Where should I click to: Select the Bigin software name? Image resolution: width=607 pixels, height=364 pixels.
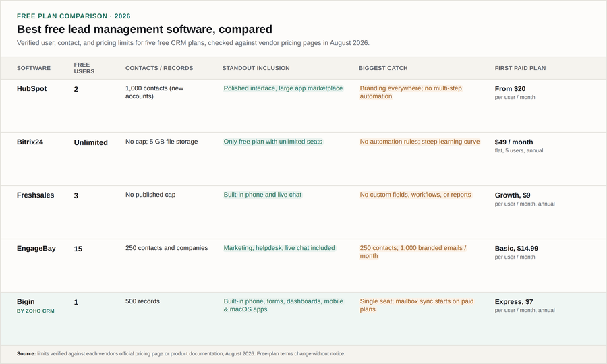[x=26, y=302]
